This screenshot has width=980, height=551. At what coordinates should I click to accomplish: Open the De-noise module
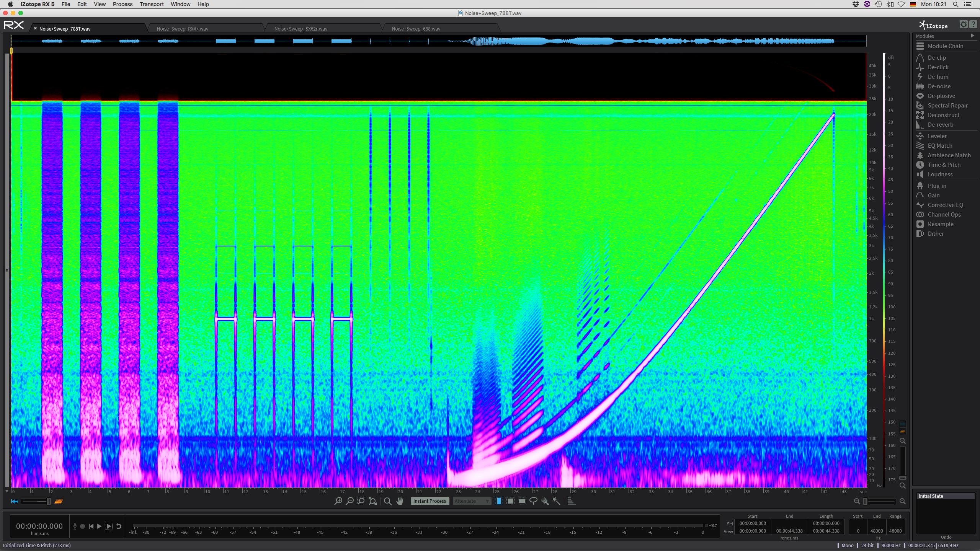[x=939, y=86]
